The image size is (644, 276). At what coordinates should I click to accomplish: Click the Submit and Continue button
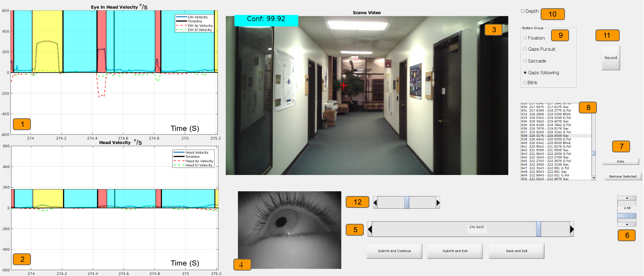click(394, 251)
